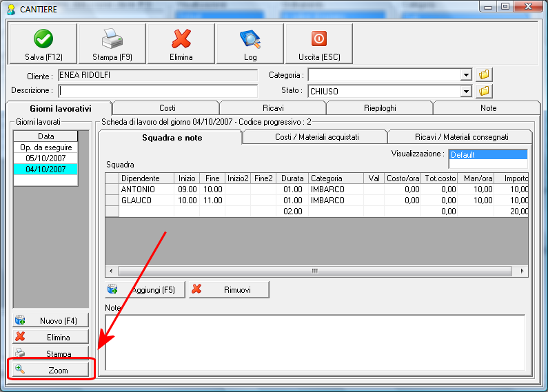Open folder icon next to Stato
The width and height of the screenshot is (548, 392).
pyautogui.click(x=484, y=91)
